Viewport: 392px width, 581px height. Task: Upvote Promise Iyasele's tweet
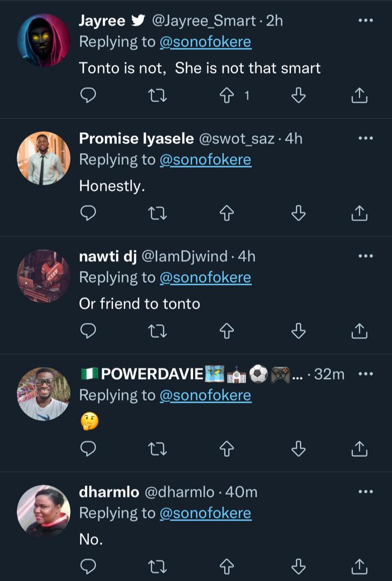tap(226, 214)
